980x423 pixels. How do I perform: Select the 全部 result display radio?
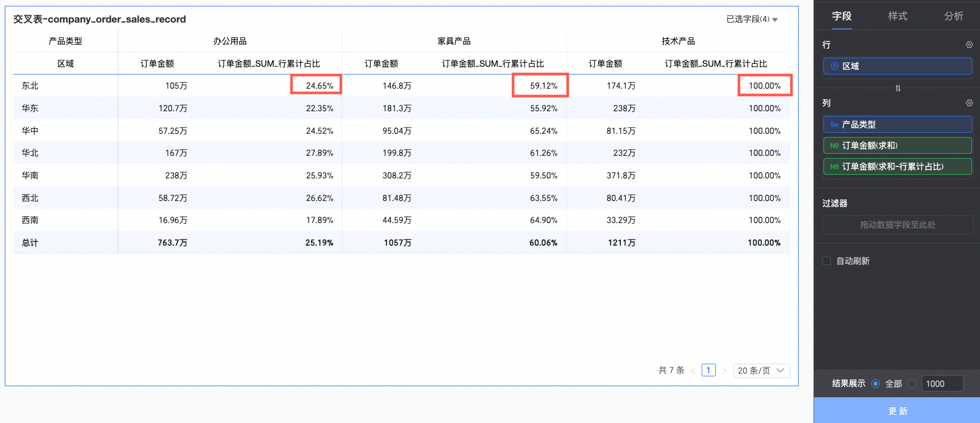tap(875, 384)
